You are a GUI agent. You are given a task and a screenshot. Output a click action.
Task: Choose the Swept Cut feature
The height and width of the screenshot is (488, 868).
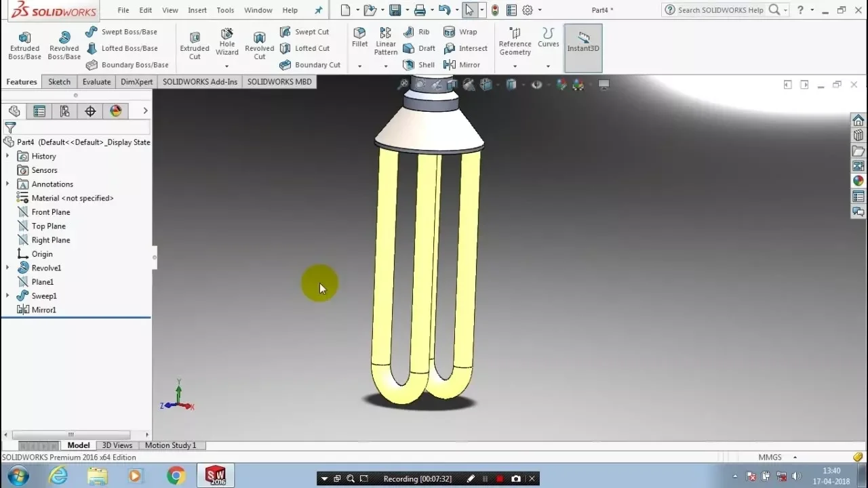click(304, 32)
